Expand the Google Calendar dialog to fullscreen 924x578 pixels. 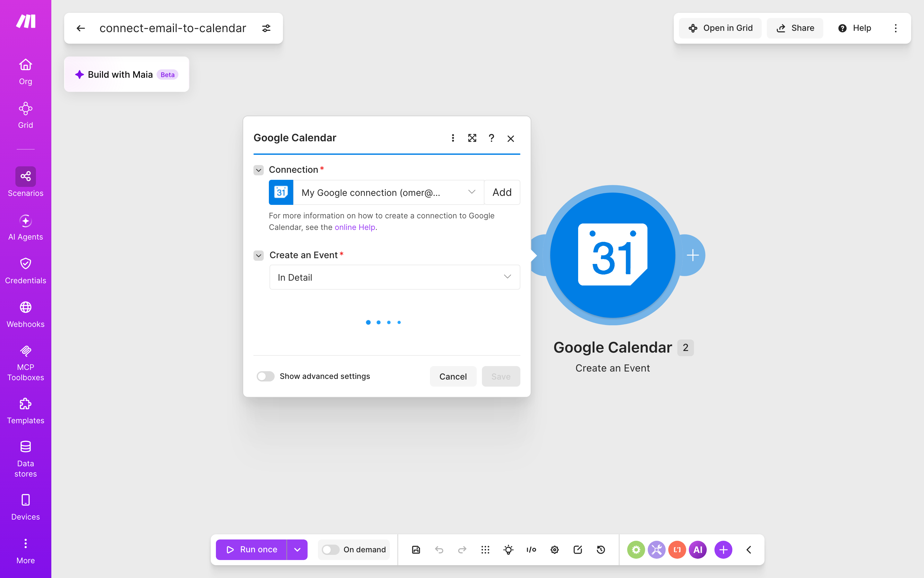[x=472, y=138]
